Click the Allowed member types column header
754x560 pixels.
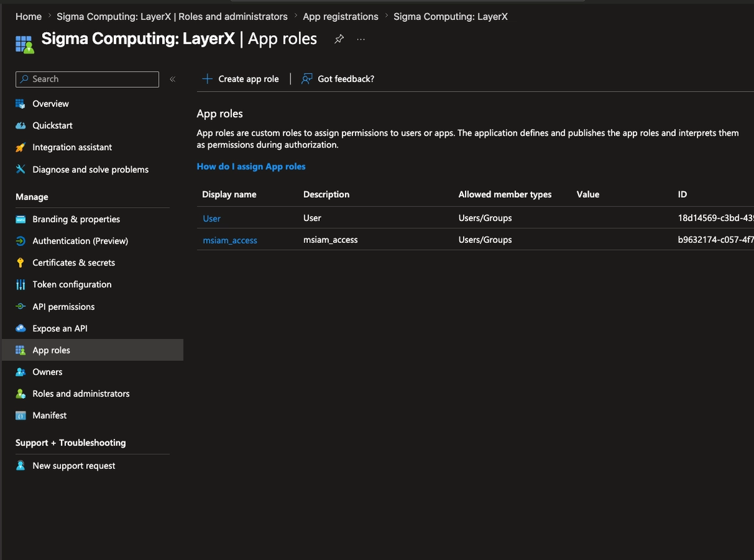coord(505,195)
